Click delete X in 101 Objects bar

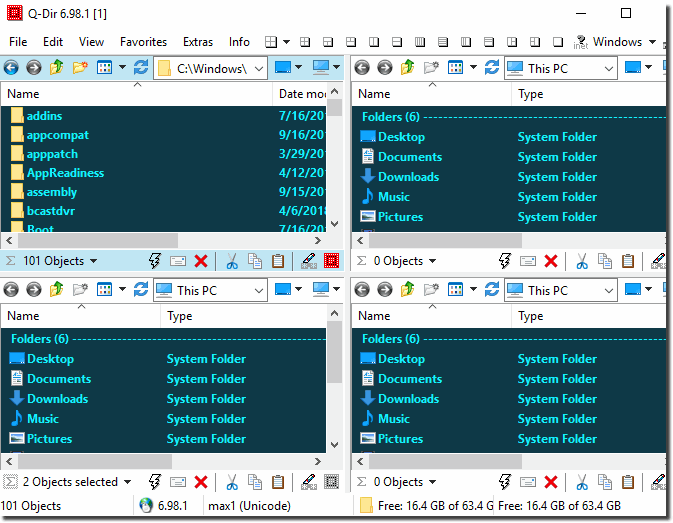[201, 261]
